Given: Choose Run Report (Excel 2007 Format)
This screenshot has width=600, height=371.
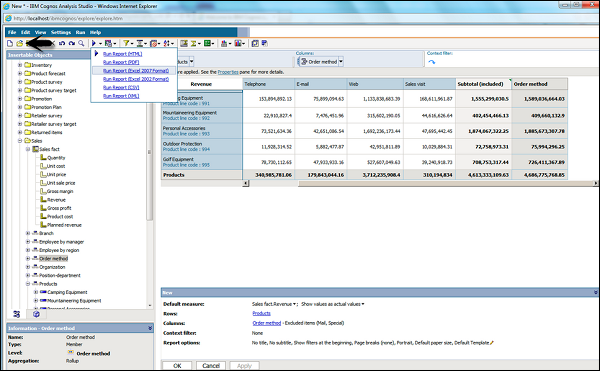Looking at the screenshot, I should pyautogui.click(x=136, y=71).
